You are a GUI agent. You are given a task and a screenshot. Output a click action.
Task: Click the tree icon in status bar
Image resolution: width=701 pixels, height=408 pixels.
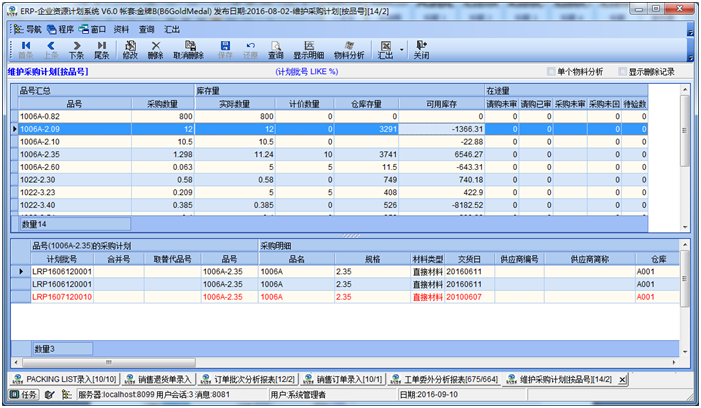click(67, 395)
